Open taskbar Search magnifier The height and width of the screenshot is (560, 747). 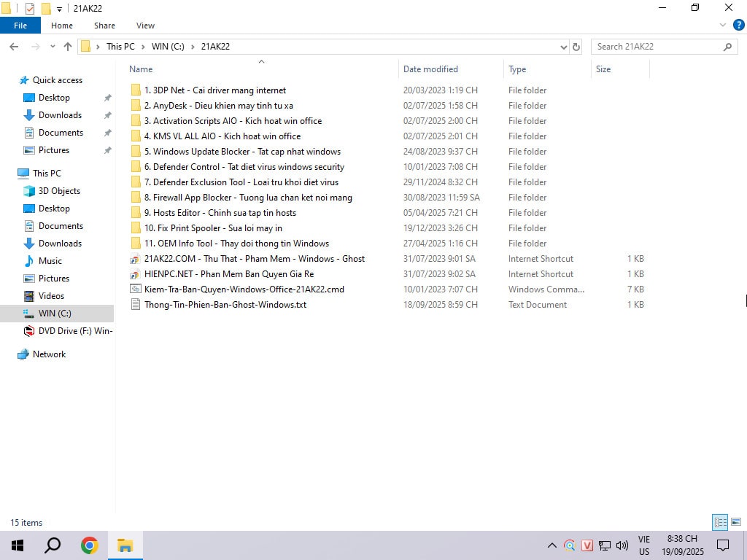point(53,545)
